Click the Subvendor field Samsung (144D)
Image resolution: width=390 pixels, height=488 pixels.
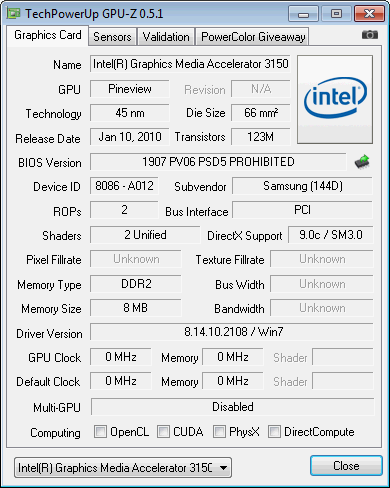(x=303, y=186)
